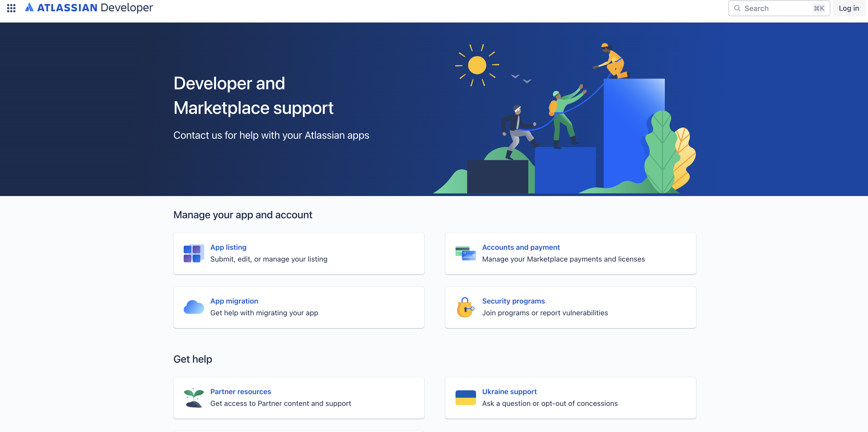This screenshot has width=868, height=432.
Task: Open the app switcher grid icon
Action: [11, 8]
